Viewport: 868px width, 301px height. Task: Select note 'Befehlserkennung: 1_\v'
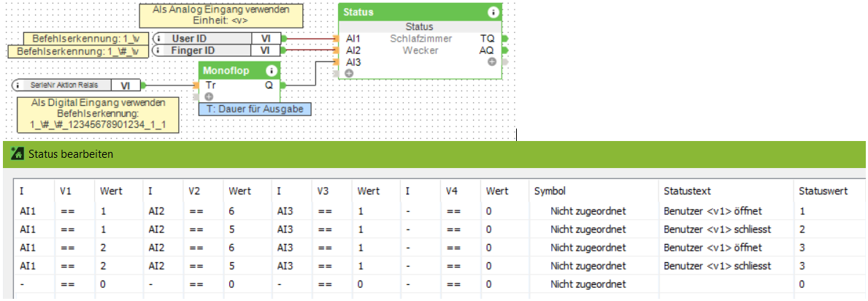pos(86,39)
